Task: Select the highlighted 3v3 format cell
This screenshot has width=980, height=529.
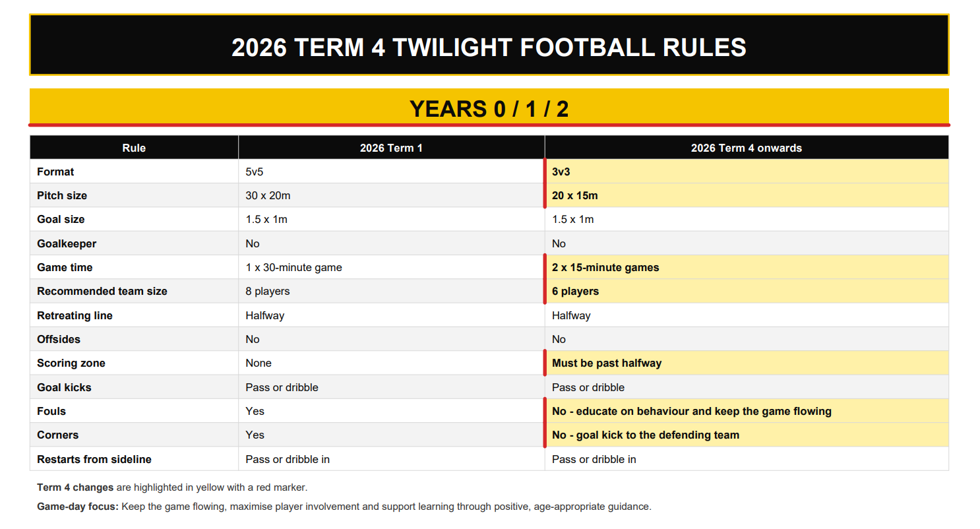Action: pyautogui.click(x=747, y=171)
